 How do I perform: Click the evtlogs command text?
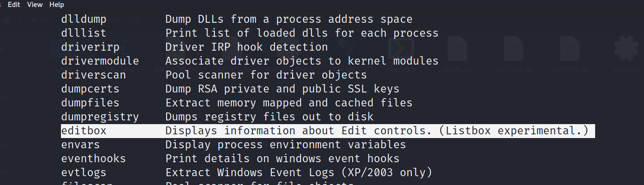pos(84,173)
